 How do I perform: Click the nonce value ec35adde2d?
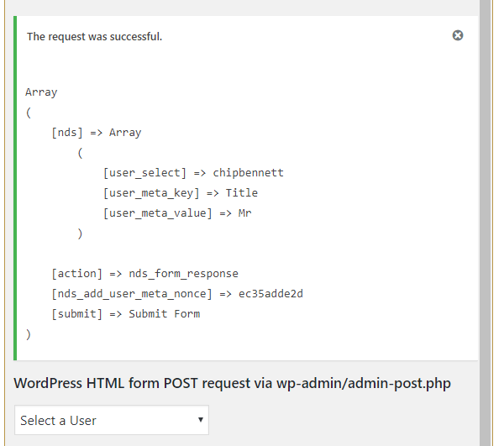pyautogui.click(x=270, y=294)
